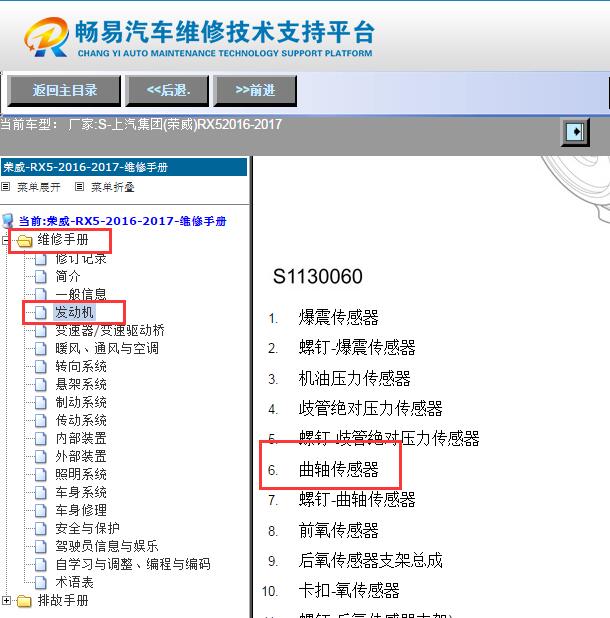Open 自学习与调整、编程与编码 section
The height and width of the screenshot is (618, 610).
[x=133, y=564]
